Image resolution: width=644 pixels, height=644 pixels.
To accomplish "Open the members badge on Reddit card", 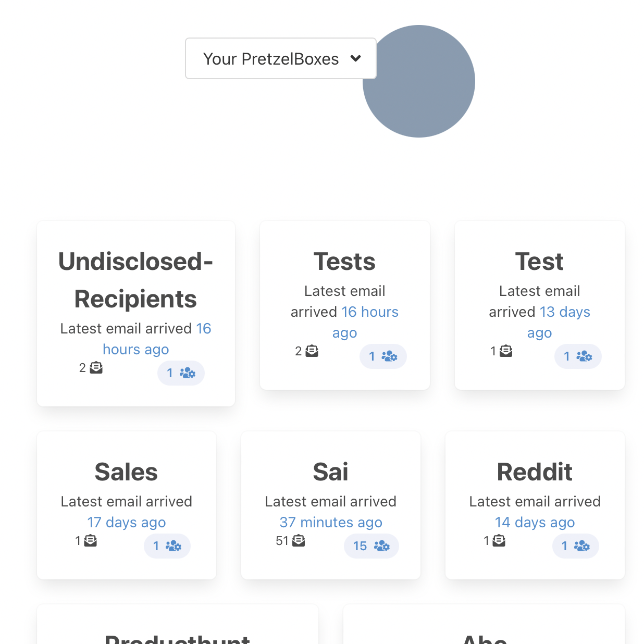I will pos(576,546).
